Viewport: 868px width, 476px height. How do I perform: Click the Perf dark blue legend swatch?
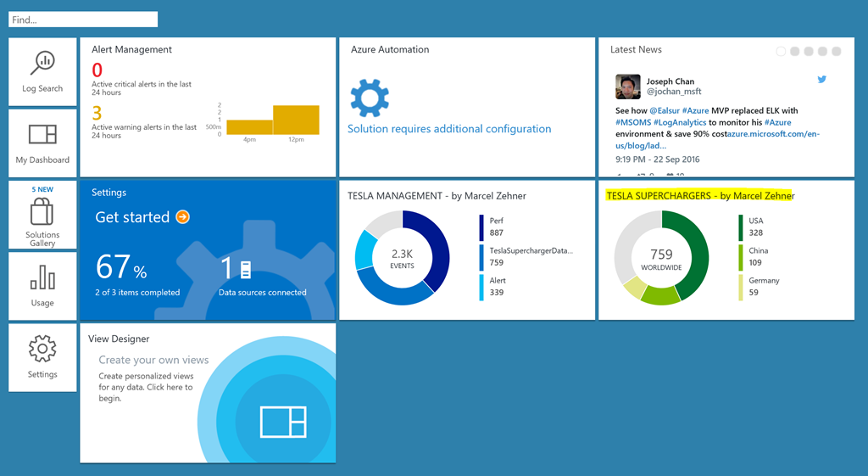(481, 227)
